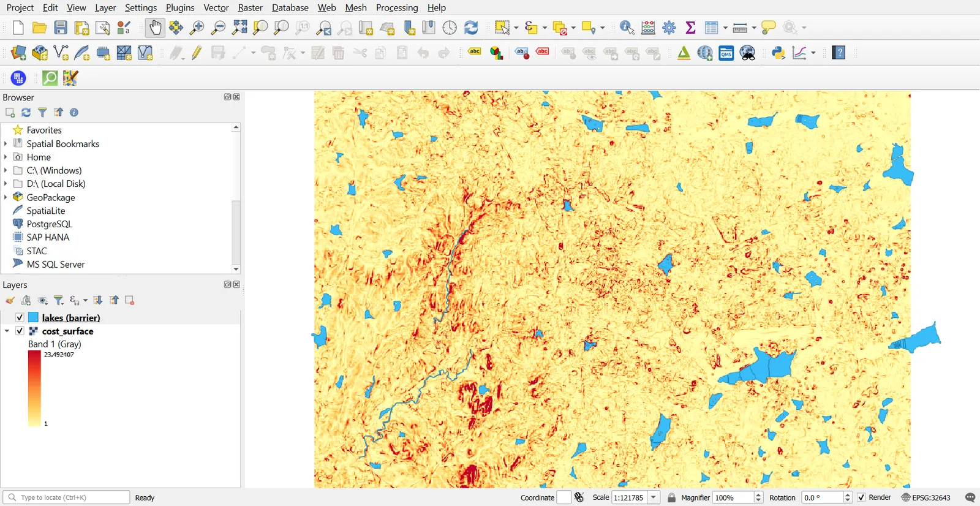Image resolution: width=980 pixels, height=506 pixels.
Task: Activate the Identify Features tool
Action: tap(627, 28)
